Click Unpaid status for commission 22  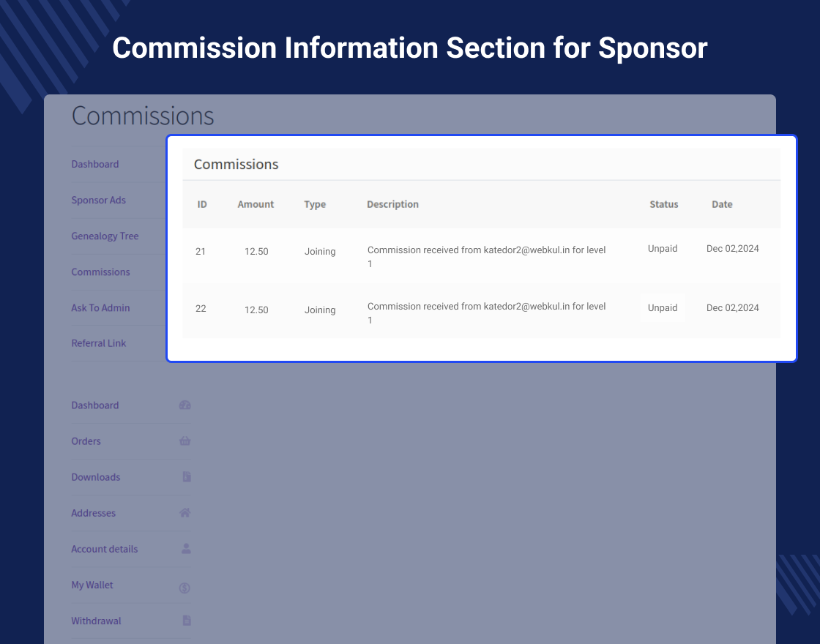(663, 308)
